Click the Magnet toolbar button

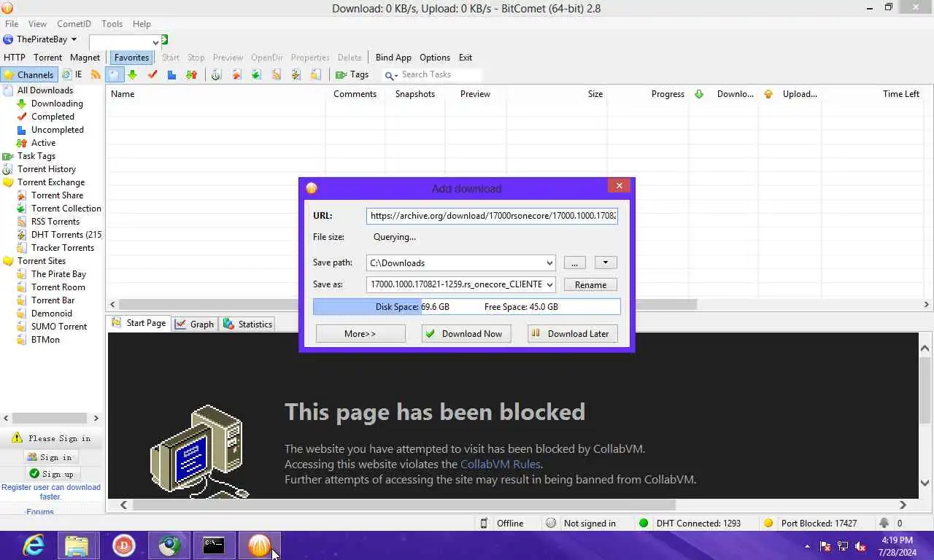point(85,58)
